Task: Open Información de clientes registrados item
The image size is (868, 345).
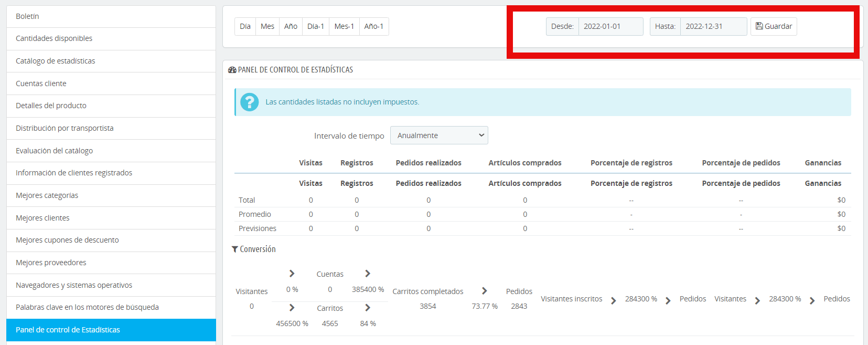Action: pos(111,173)
